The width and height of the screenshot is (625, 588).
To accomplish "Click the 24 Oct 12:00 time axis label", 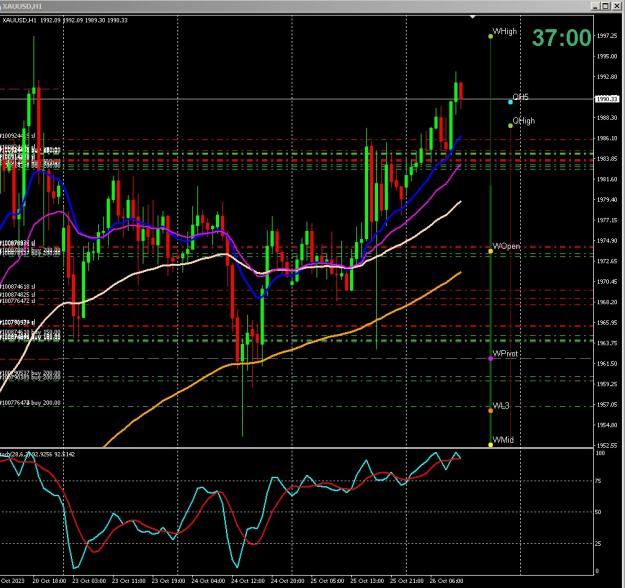I will [248, 581].
